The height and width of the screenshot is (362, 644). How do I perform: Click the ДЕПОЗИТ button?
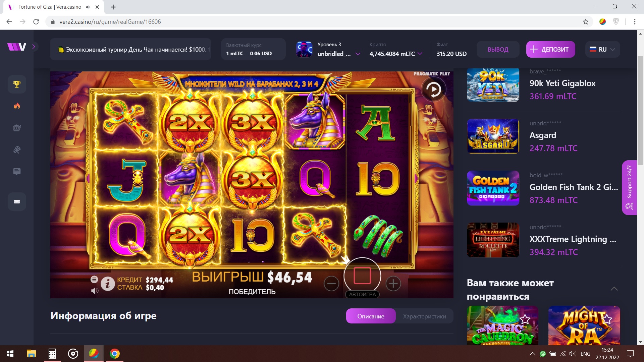[x=550, y=49]
